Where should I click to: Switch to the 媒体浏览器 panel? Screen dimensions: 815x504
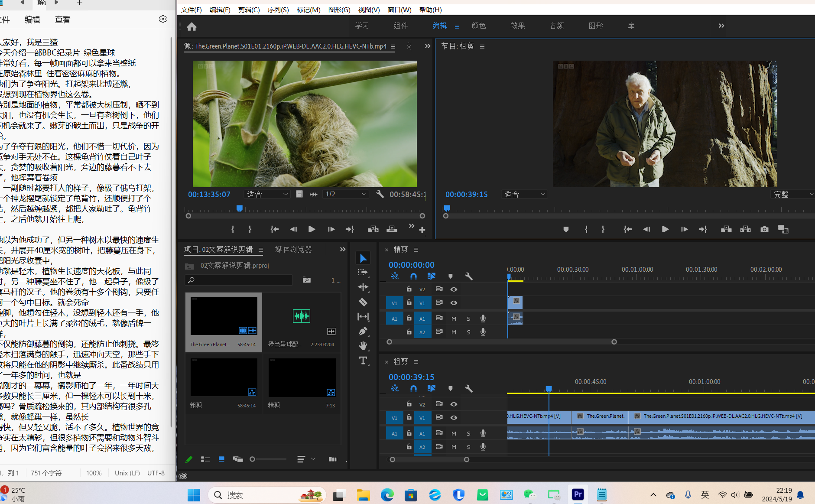[293, 249]
